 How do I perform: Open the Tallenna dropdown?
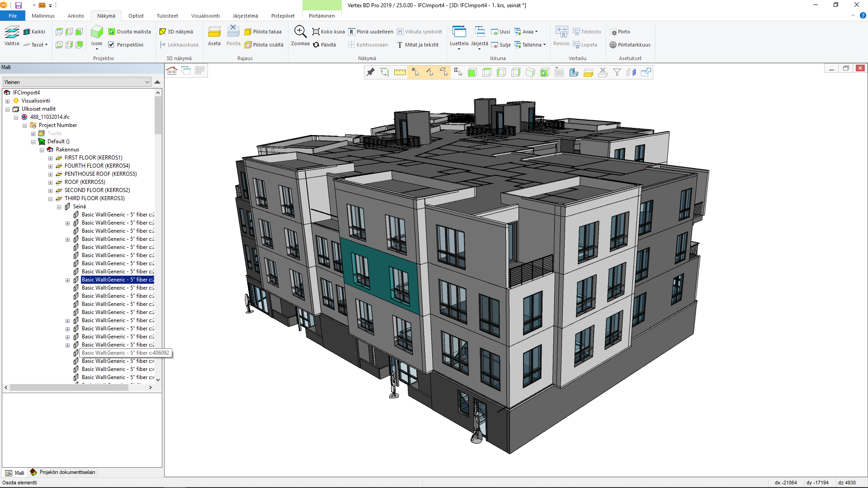pyautogui.click(x=530, y=45)
